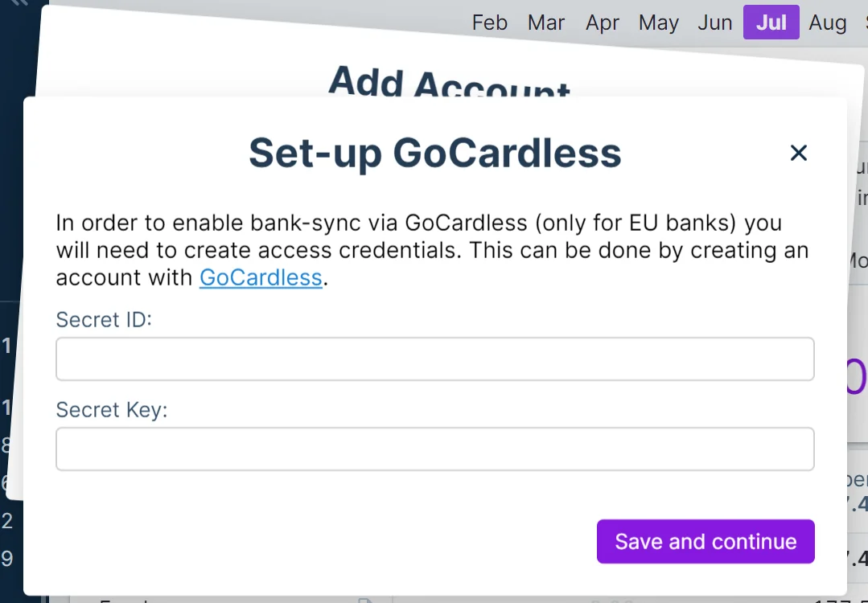
Task: Click the Secret Key label
Action: click(x=111, y=410)
